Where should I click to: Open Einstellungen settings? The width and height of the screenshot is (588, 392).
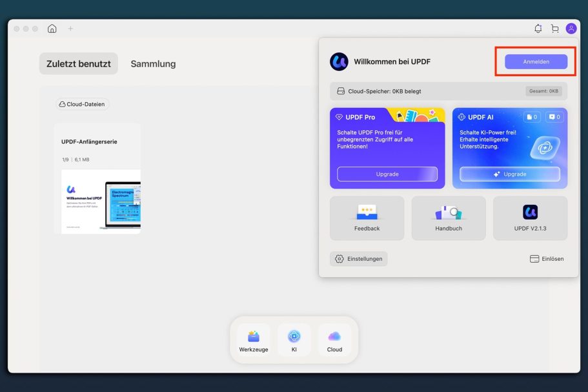pyautogui.click(x=358, y=259)
